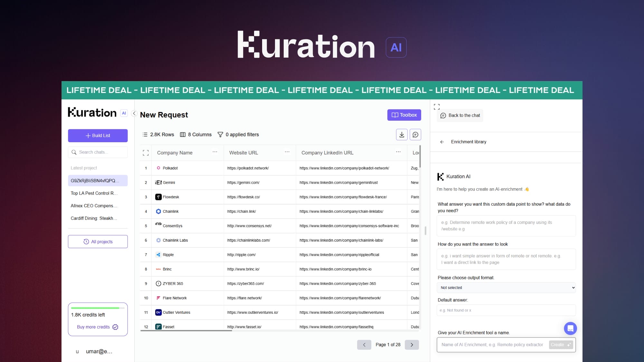The width and height of the screenshot is (644, 362).
Task: Open the Intercom chat launcher bubble
Action: (x=570, y=328)
